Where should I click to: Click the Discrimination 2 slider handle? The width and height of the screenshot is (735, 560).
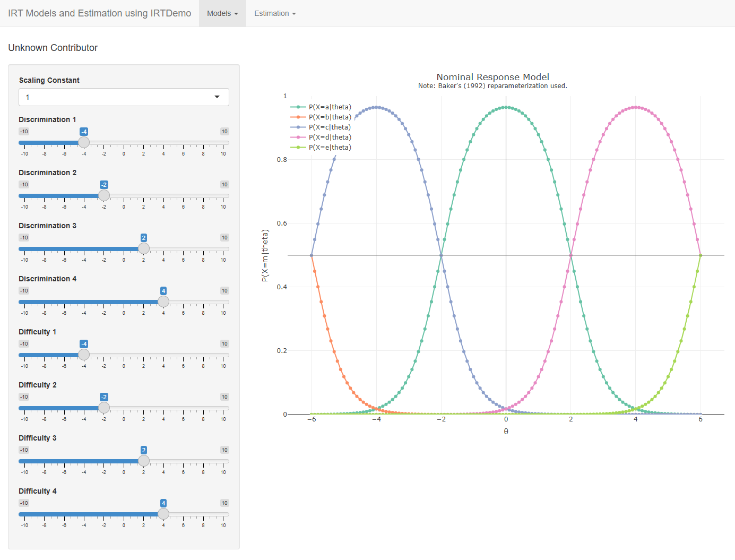point(104,195)
